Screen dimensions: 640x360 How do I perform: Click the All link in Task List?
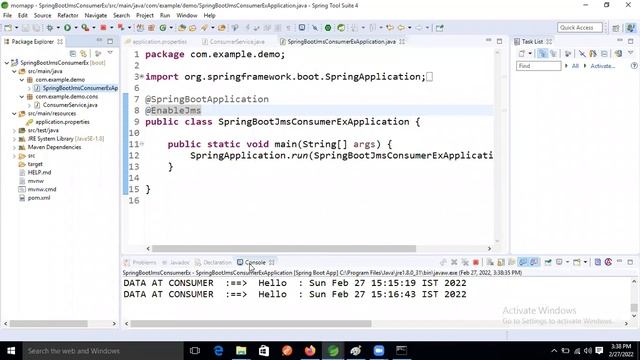click(575, 66)
